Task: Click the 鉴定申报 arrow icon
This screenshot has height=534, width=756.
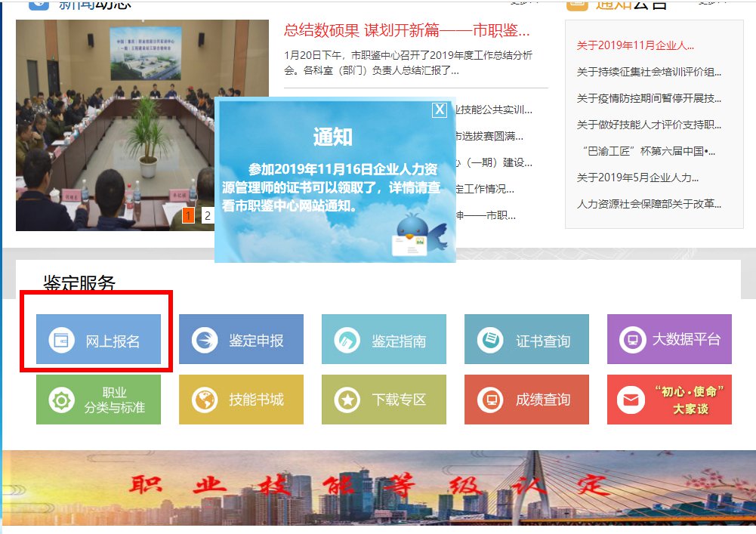Action: (205, 340)
